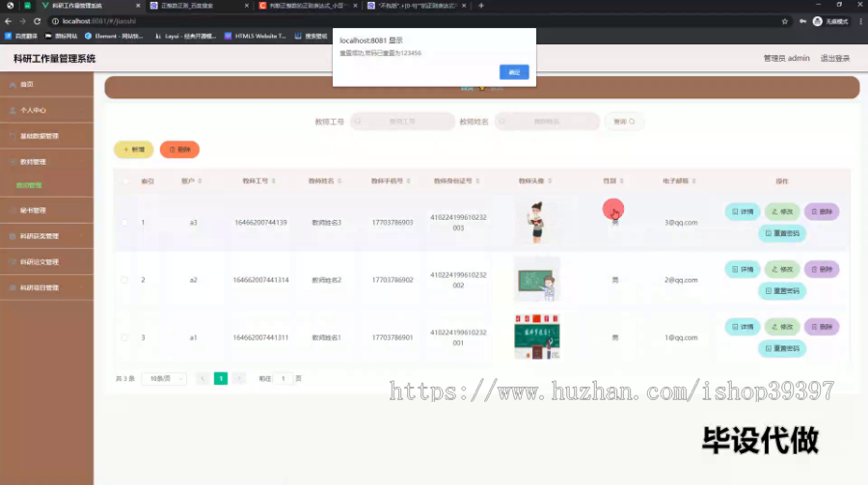Open the 10条/页 page size dropdown
The width and height of the screenshot is (868, 485).
tap(164, 379)
